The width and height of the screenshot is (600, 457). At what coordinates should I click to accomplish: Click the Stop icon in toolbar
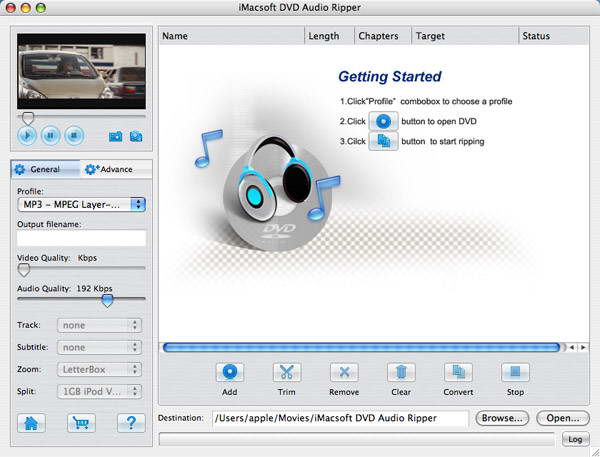click(x=515, y=372)
